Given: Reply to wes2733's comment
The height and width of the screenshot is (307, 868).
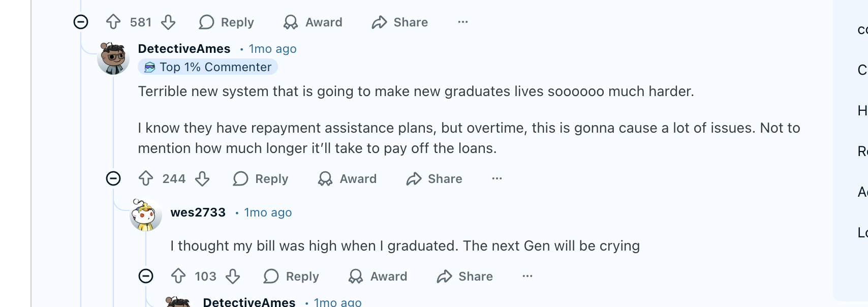Looking at the screenshot, I should pos(291,276).
